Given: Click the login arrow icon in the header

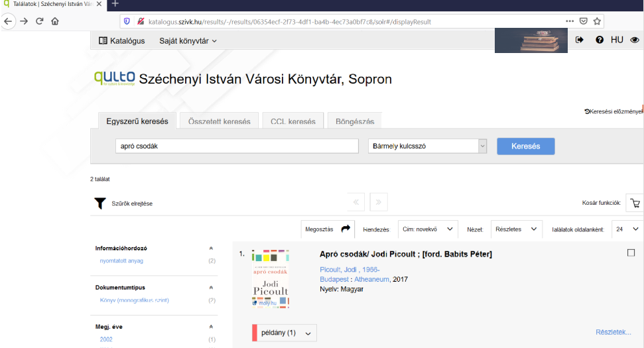Looking at the screenshot, I should pos(580,40).
